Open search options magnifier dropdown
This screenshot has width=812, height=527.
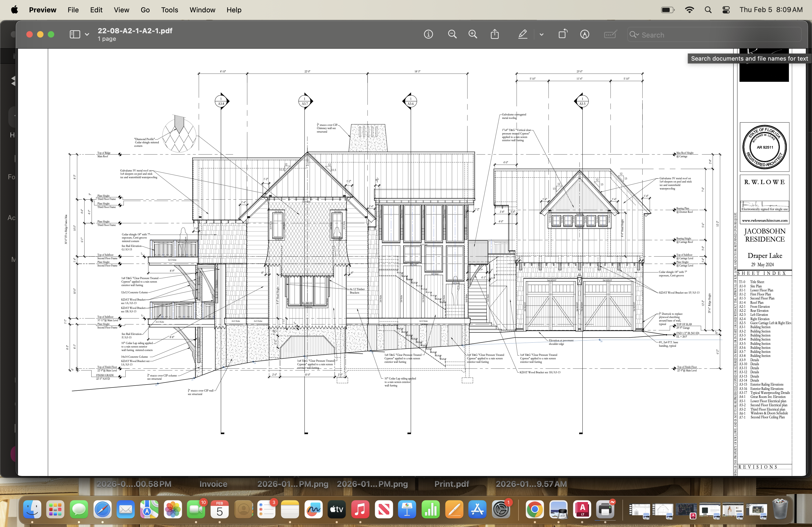click(634, 35)
